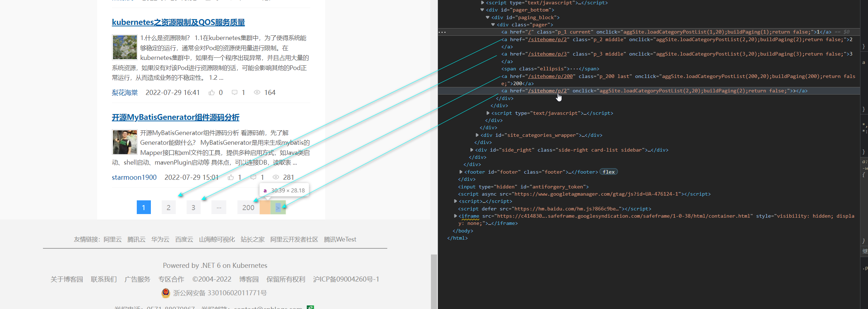The image size is (868, 309).
Task: Open 百度云 footer link
Action: (184, 239)
